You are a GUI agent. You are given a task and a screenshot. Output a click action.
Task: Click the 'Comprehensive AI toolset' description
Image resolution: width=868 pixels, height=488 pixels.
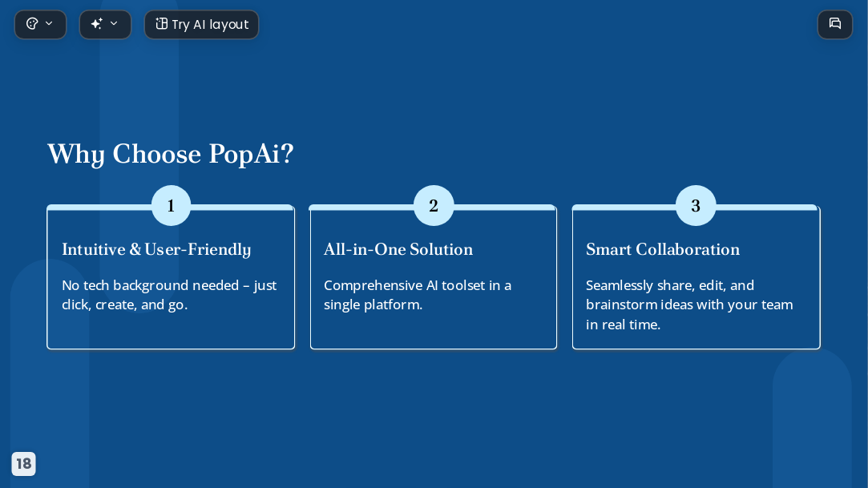418,295
